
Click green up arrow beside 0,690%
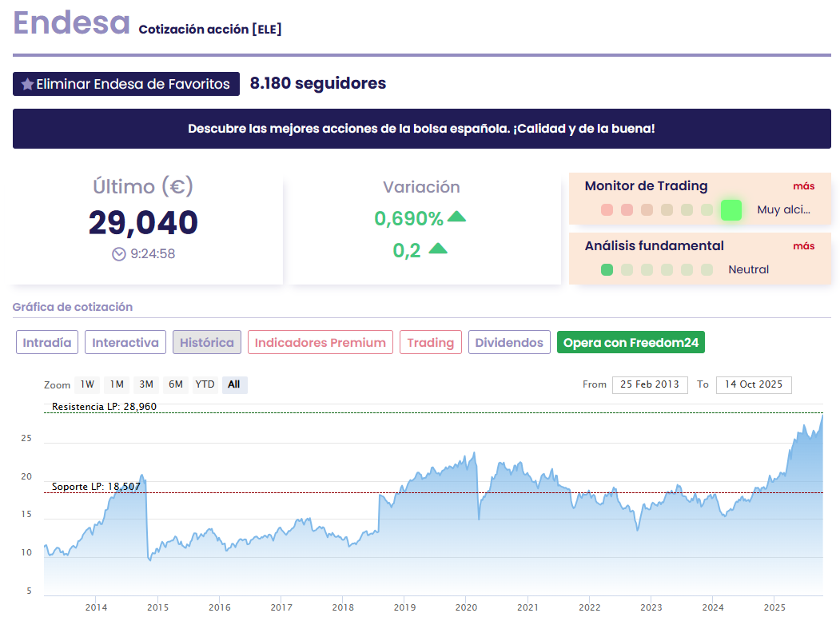456,217
